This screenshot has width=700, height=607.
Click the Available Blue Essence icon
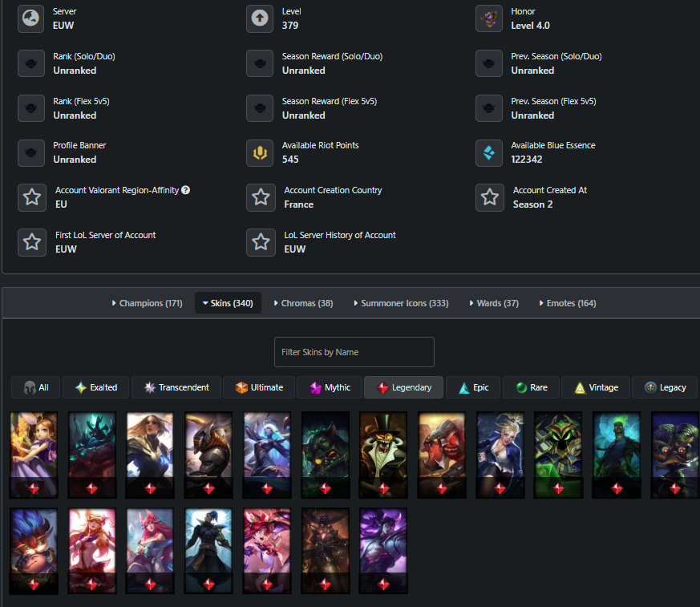[x=489, y=152]
